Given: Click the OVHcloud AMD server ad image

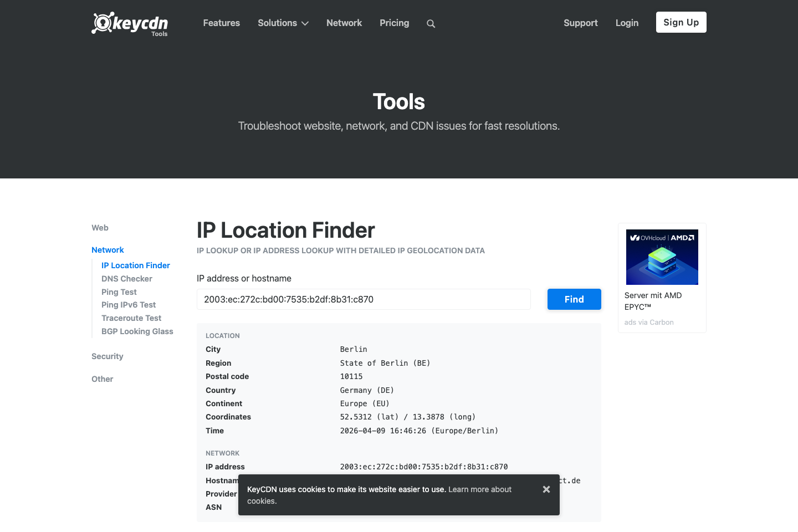Looking at the screenshot, I should pyautogui.click(x=662, y=257).
